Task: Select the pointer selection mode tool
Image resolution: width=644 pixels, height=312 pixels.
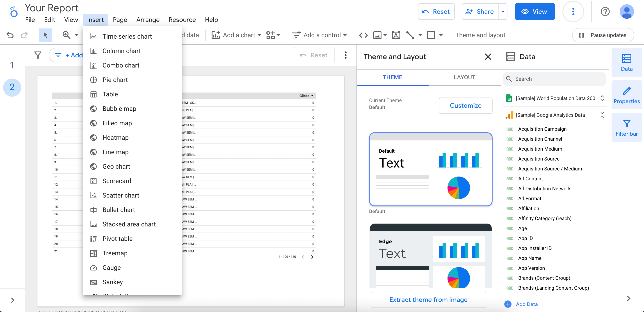Action: (45, 35)
